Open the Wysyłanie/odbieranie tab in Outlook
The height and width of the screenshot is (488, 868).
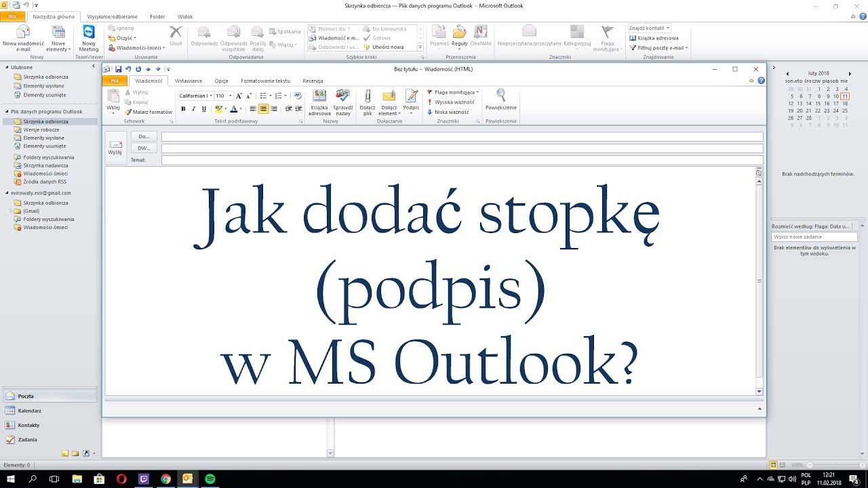[x=111, y=16]
